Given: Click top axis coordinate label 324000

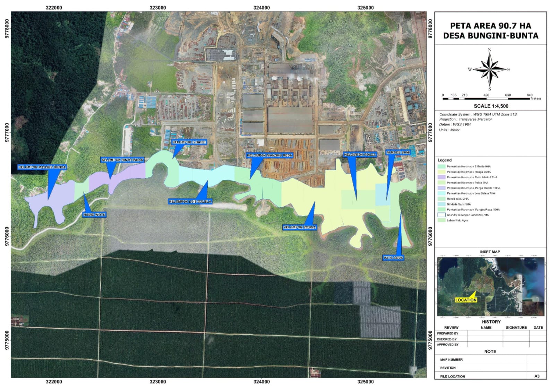Looking at the screenshot, I should pos(262,8).
